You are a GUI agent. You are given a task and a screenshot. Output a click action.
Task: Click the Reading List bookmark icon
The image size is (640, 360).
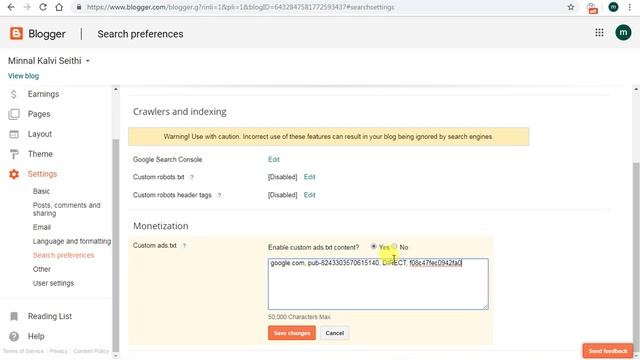click(x=14, y=316)
